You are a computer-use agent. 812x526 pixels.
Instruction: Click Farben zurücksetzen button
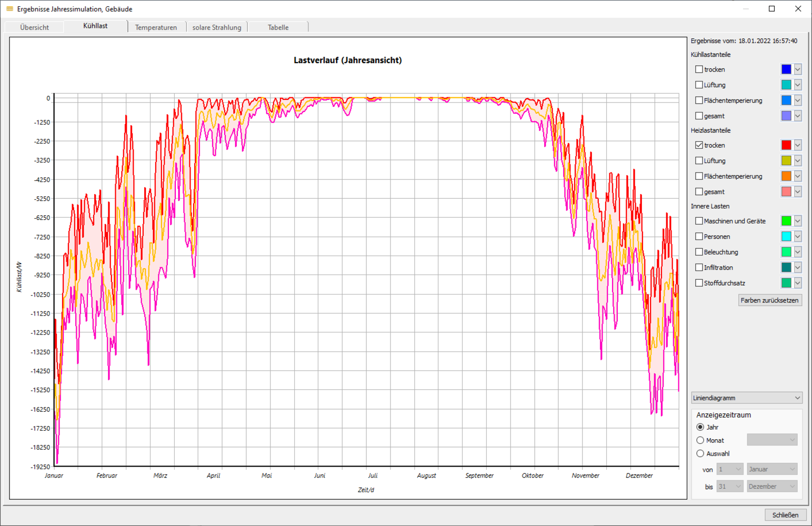coord(770,300)
